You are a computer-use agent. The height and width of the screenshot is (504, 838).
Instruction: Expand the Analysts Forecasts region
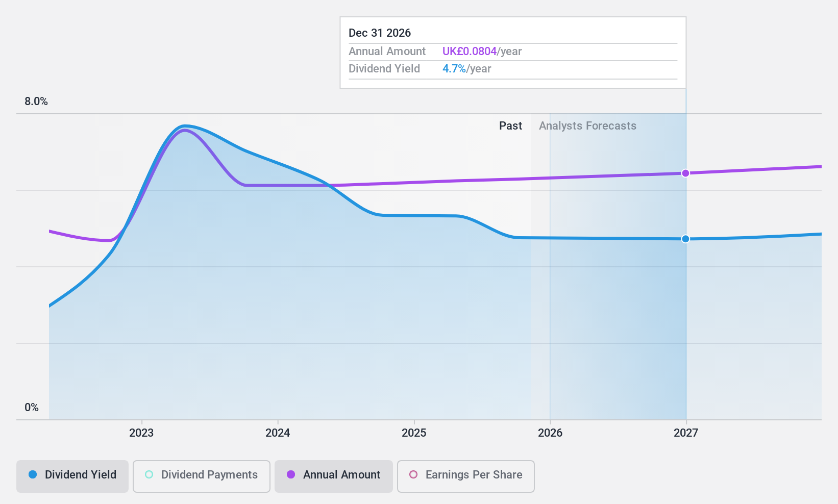pos(588,125)
